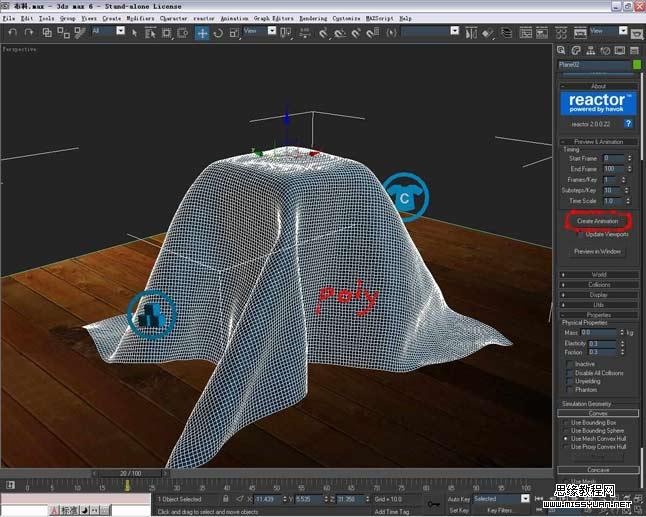Click the Mirror tool icon

tap(471, 33)
